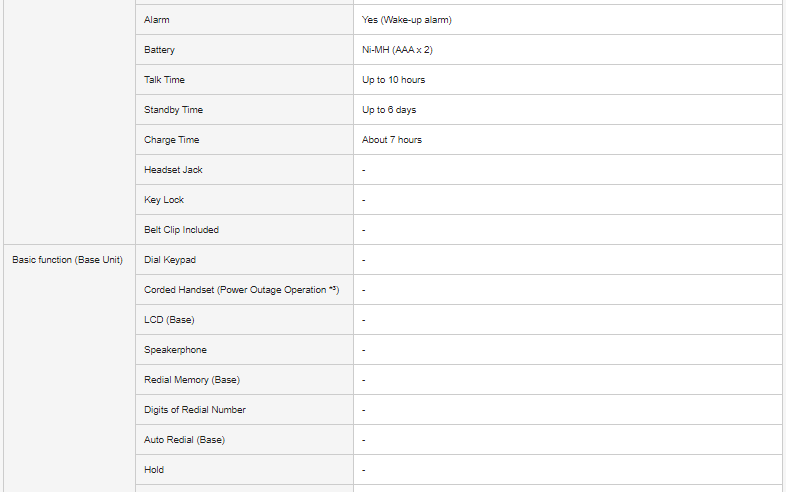
Task: Click the Charge Time label
Action: tap(171, 140)
